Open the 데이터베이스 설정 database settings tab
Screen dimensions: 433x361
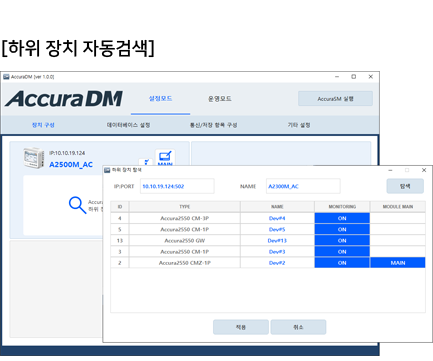128,125
